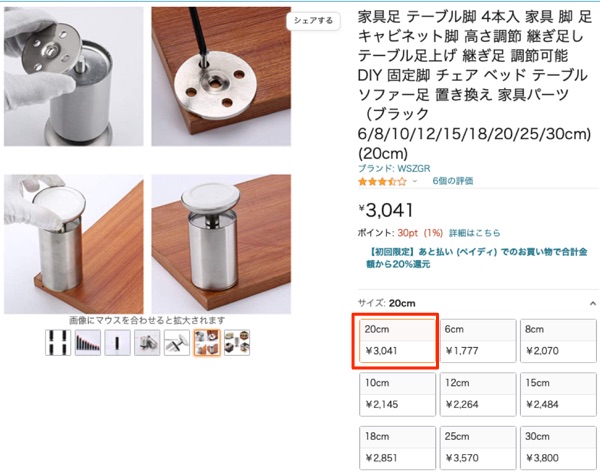This screenshot has height=474, width=600.
Task: Click the star rating icons
Action: coord(382,181)
